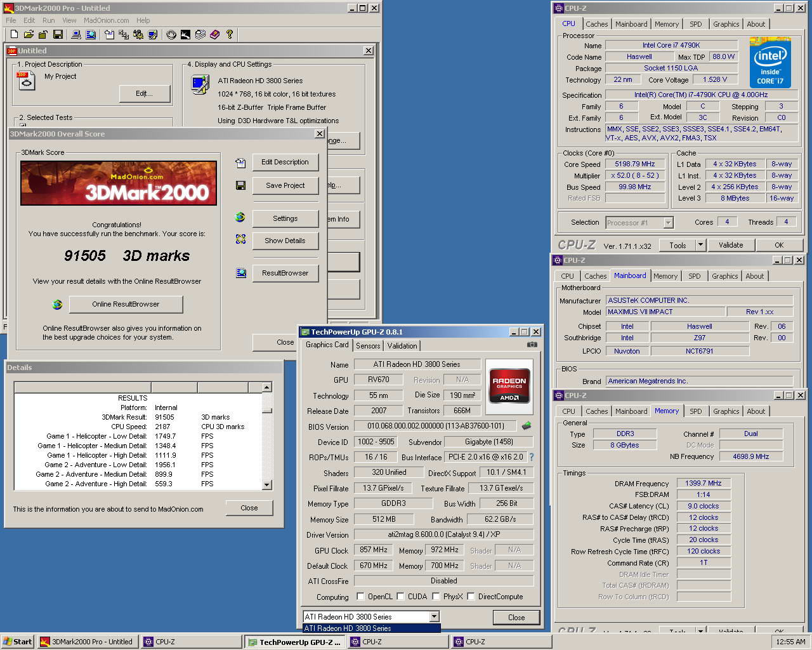Image resolution: width=812 pixels, height=650 pixels.
Task: Click the Online ResultBrowser button
Action: click(x=126, y=305)
